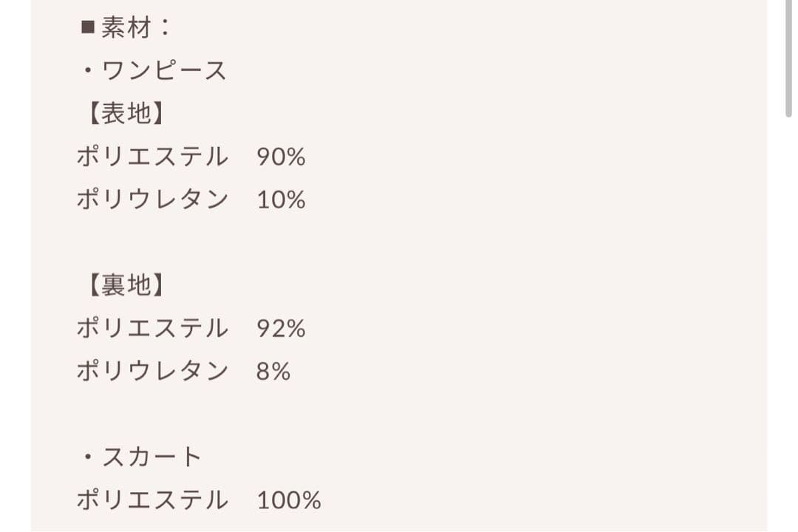Click ポリウレタン in the 表地 section

tap(153, 199)
